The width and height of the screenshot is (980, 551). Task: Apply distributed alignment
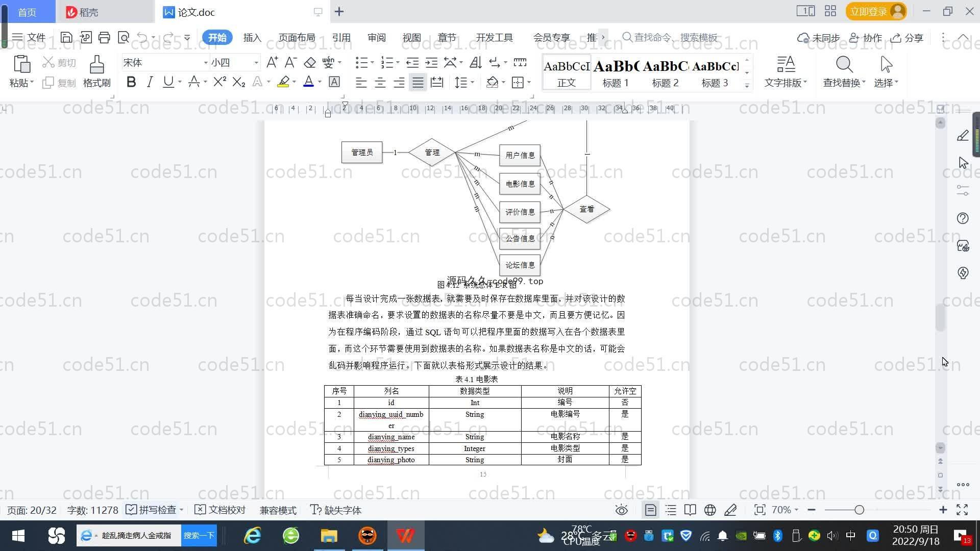(x=437, y=82)
